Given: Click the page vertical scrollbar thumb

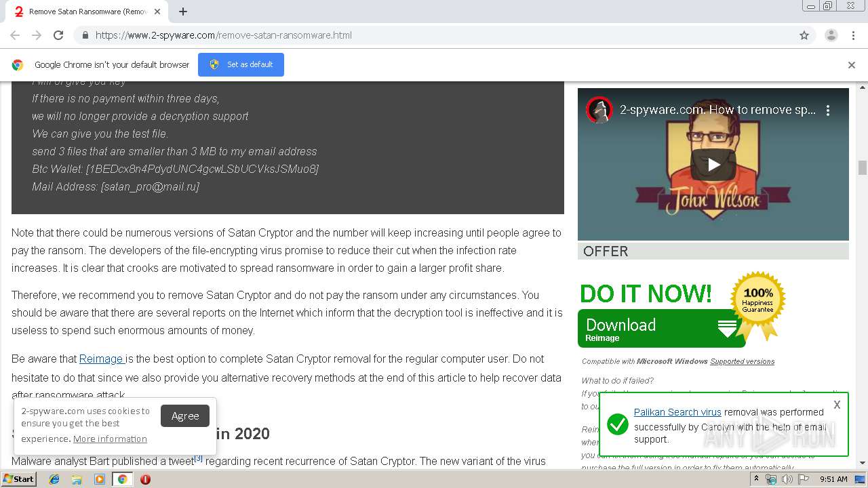Looking at the screenshot, I should pos(863,167).
